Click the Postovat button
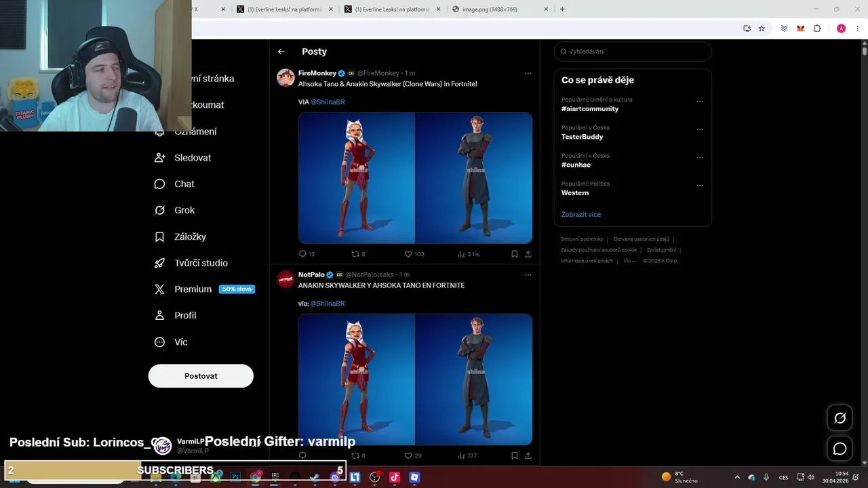This screenshot has width=868, height=488. tap(201, 375)
